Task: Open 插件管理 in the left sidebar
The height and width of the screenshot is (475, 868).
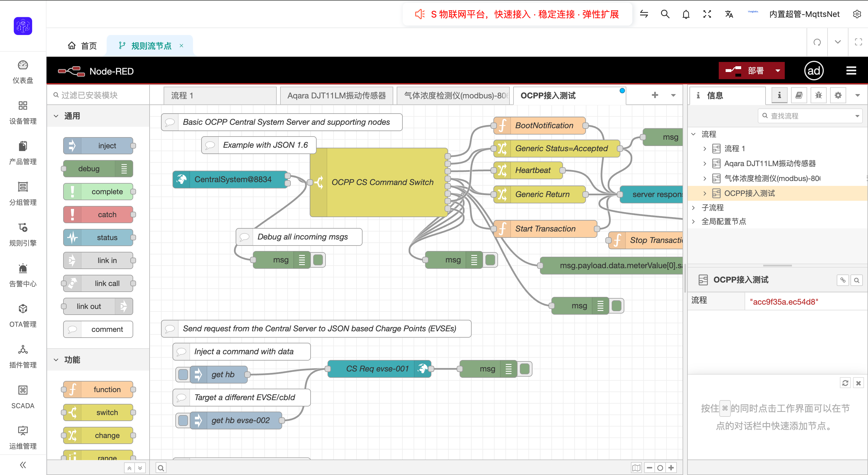Action: 23,357
